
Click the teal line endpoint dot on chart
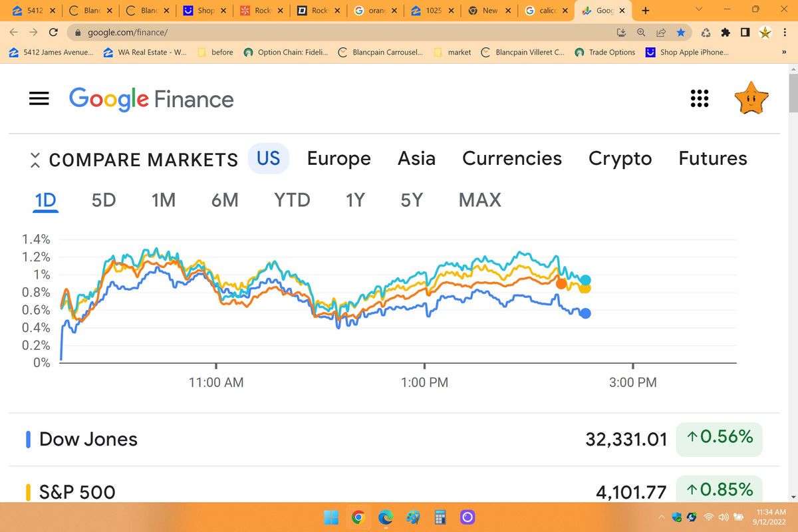pos(585,280)
